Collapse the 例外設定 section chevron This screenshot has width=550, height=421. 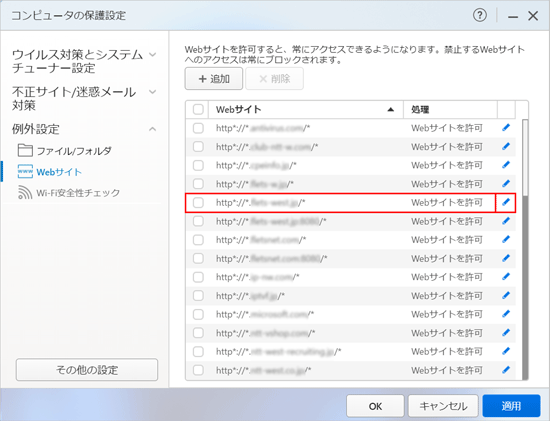(x=153, y=129)
